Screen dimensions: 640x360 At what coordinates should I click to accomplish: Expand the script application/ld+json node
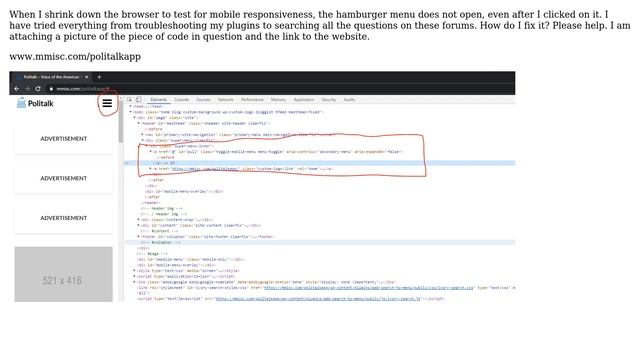[135, 276]
